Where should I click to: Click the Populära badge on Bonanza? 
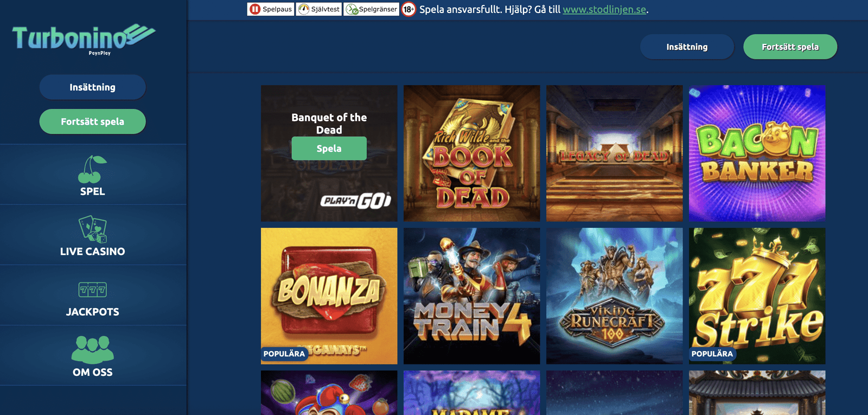284,354
